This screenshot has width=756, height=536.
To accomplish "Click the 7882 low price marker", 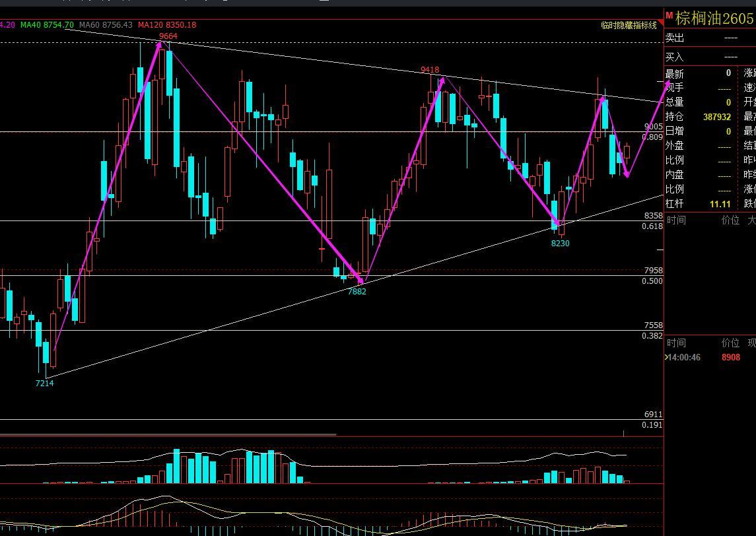I will click(357, 291).
